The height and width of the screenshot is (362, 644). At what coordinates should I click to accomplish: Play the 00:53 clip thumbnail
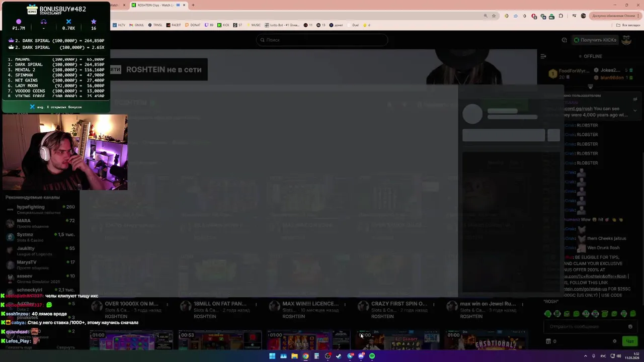pyautogui.click(x=220, y=340)
